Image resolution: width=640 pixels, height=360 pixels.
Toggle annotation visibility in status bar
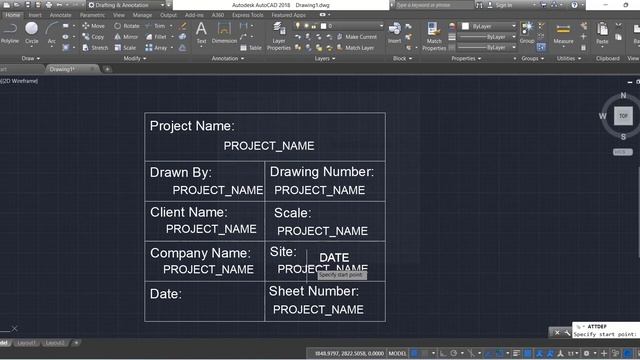coord(539,353)
